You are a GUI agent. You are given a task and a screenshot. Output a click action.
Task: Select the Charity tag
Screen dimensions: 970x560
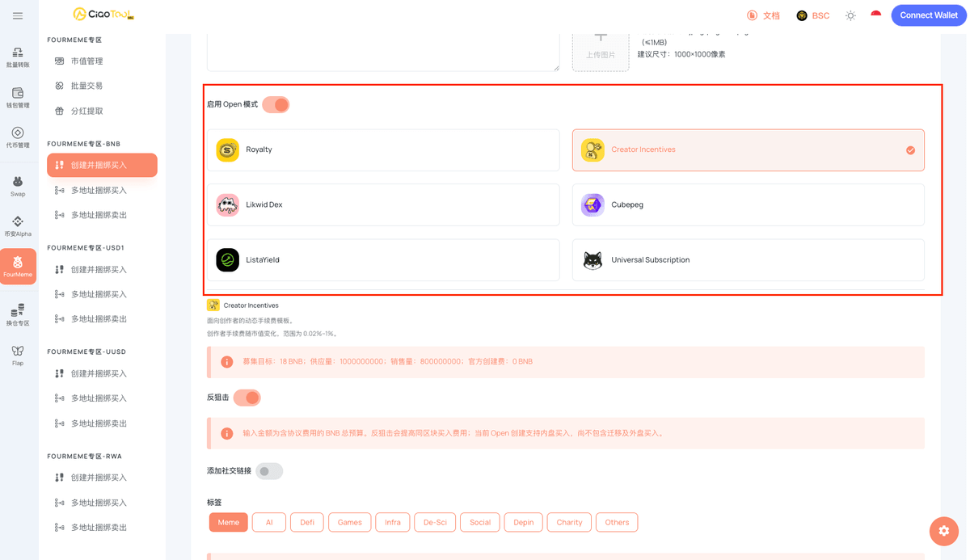569,522
